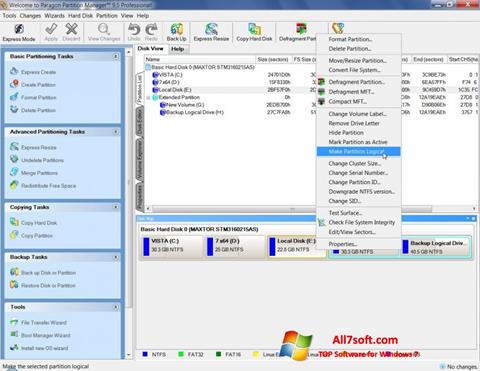Click Copy Partition sidebar icon
This screenshot has width=480, height=371.
pos(14,235)
